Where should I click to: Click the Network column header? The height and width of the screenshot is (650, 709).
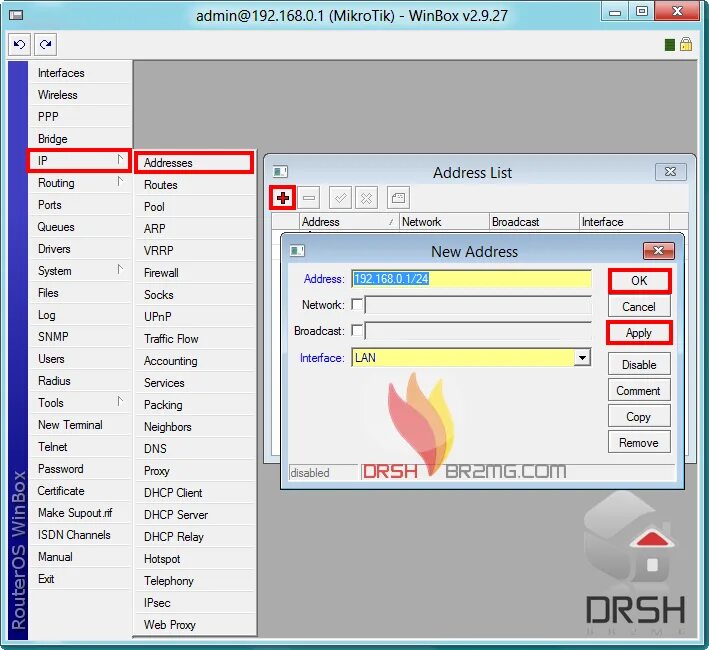point(444,222)
